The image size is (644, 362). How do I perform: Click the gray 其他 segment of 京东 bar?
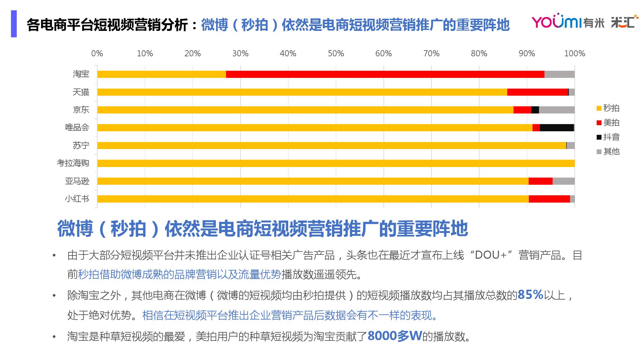point(556,110)
